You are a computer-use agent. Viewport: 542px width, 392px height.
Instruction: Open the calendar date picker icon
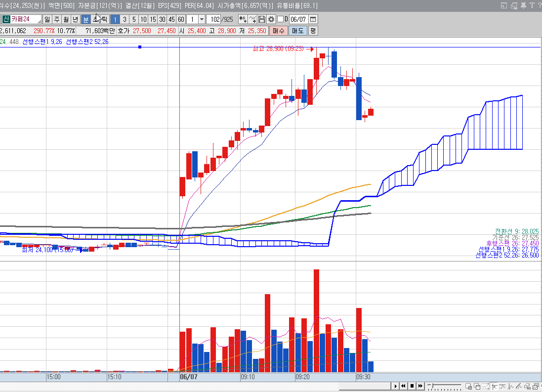point(313,19)
